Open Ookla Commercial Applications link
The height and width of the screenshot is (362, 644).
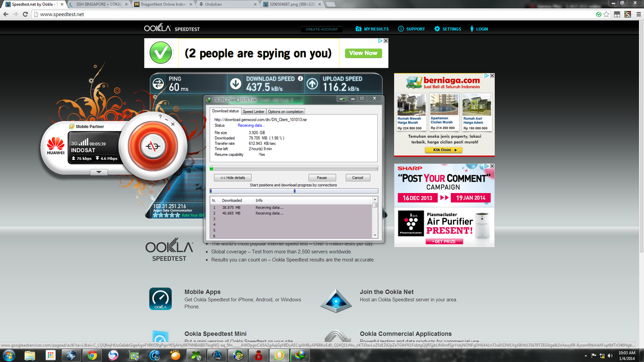click(406, 334)
